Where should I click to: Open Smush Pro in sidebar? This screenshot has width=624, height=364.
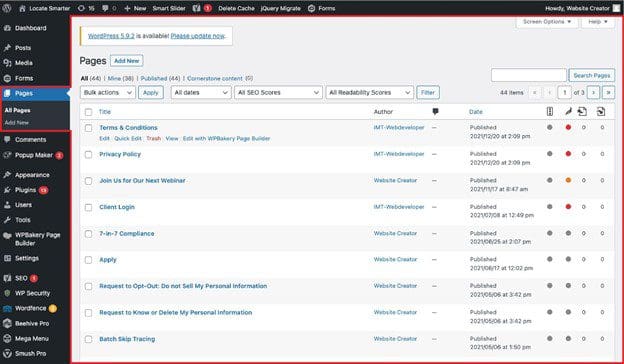tap(25, 353)
